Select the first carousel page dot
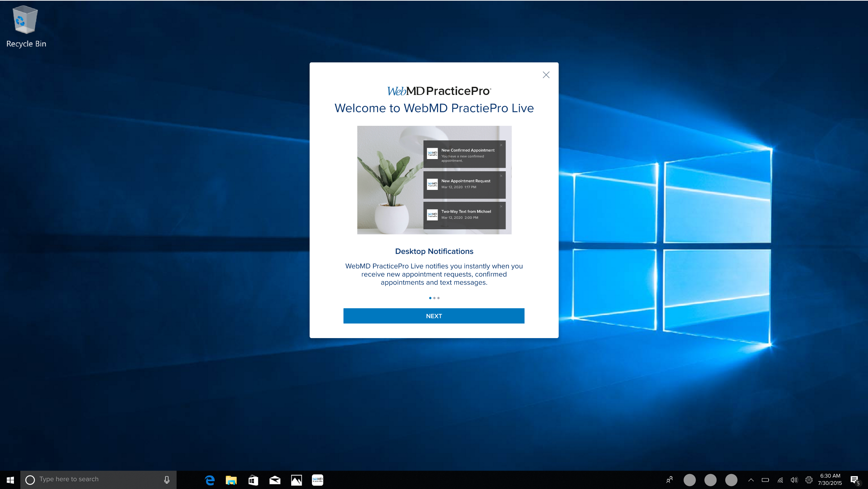The height and width of the screenshot is (489, 868). 430,298
